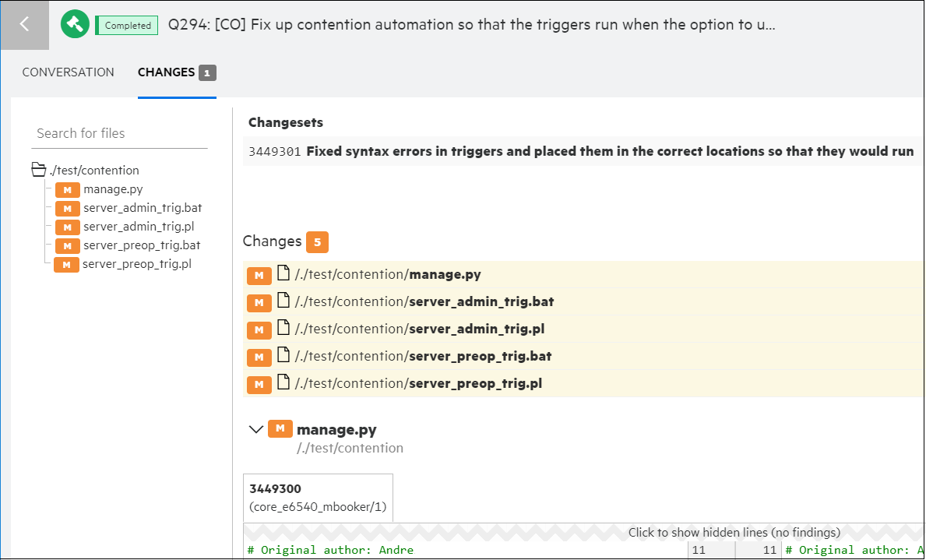Viewport: 926px width, 560px height.
Task: Click the M badge beside manage.py in tree
Action: pyautogui.click(x=68, y=189)
